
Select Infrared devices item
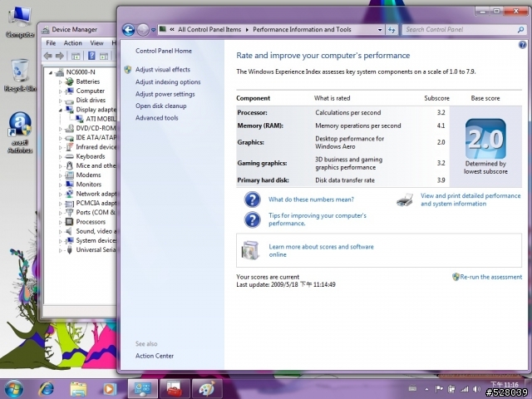tap(96, 147)
